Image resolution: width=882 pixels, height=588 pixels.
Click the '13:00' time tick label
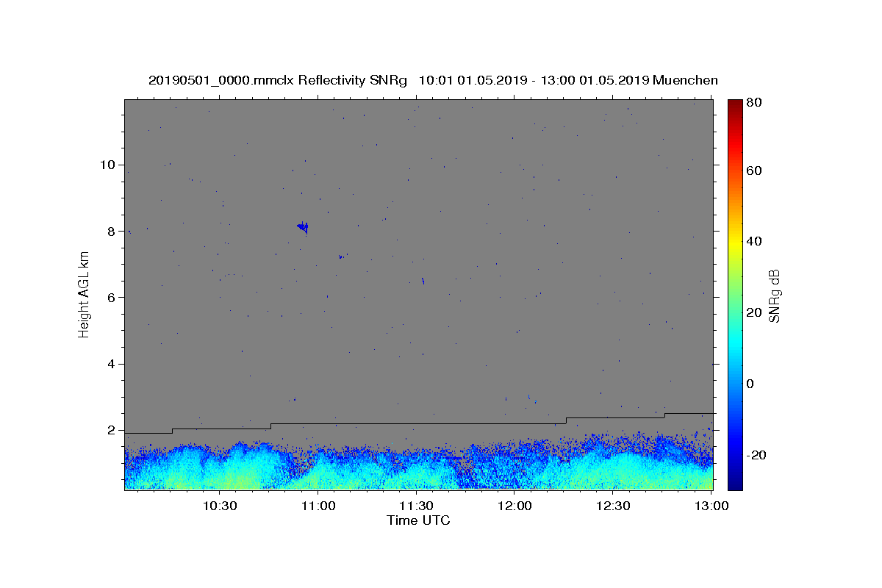pyautogui.click(x=711, y=506)
